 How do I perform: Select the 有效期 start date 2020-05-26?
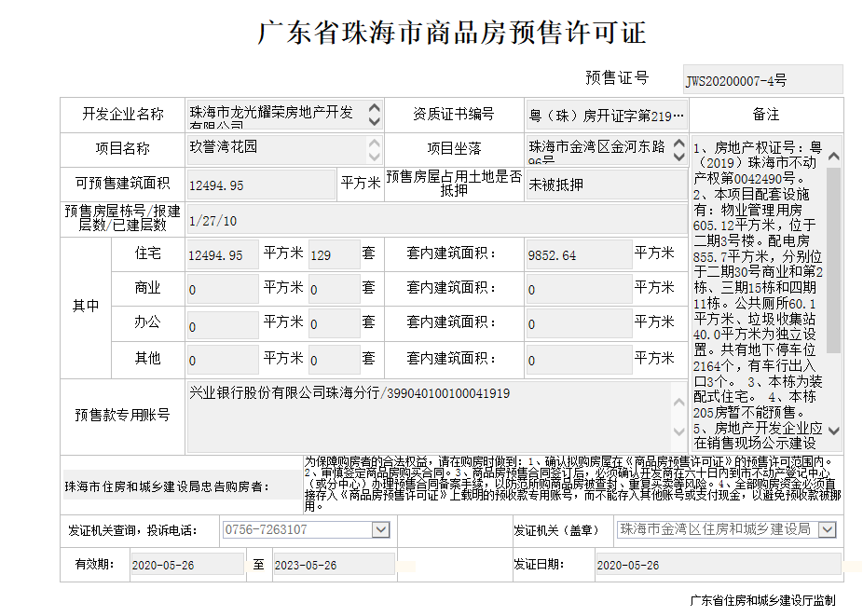point(185,566)
